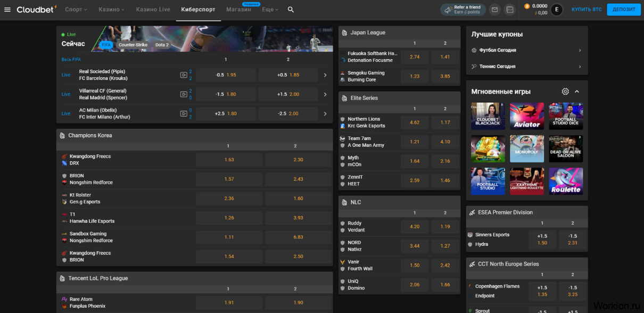Viewport: 644px width, 313px height.
Task: Click the NLC league header icon
Action: coord(344,202)
